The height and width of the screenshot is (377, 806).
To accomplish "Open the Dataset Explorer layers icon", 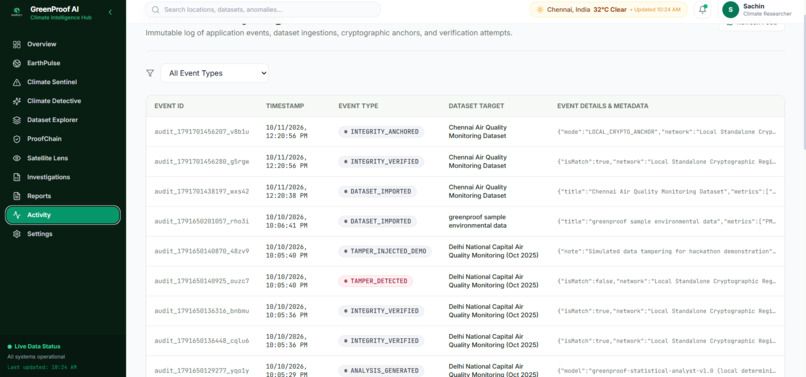I will 16,120.
